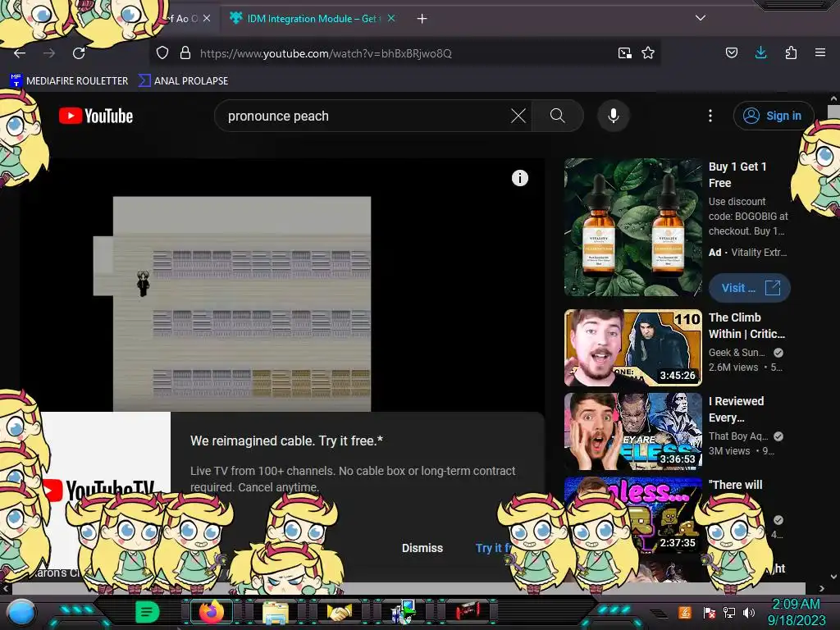Open the volume speaker tray icon
Image resolution: width=840 pixels, height=630 pixels.
pos(749,612)
